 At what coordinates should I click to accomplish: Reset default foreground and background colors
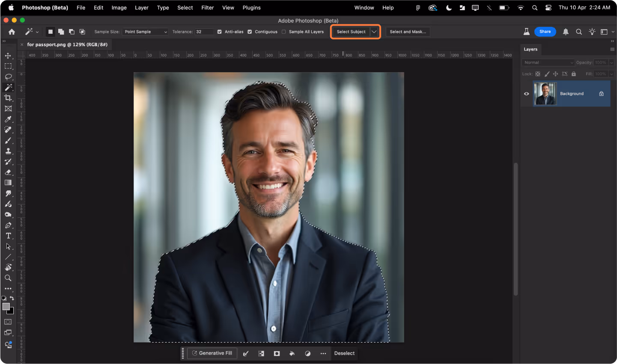pyautogui.click(x=4, y=298)
